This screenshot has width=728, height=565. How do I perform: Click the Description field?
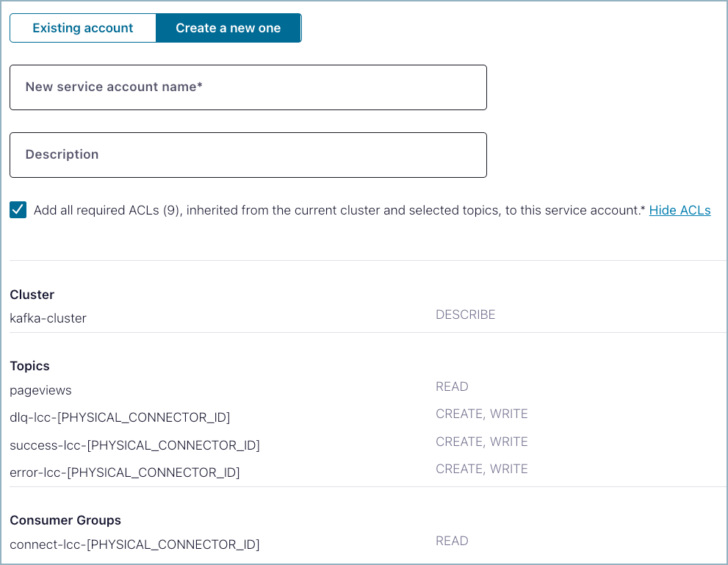pos(248,154)
